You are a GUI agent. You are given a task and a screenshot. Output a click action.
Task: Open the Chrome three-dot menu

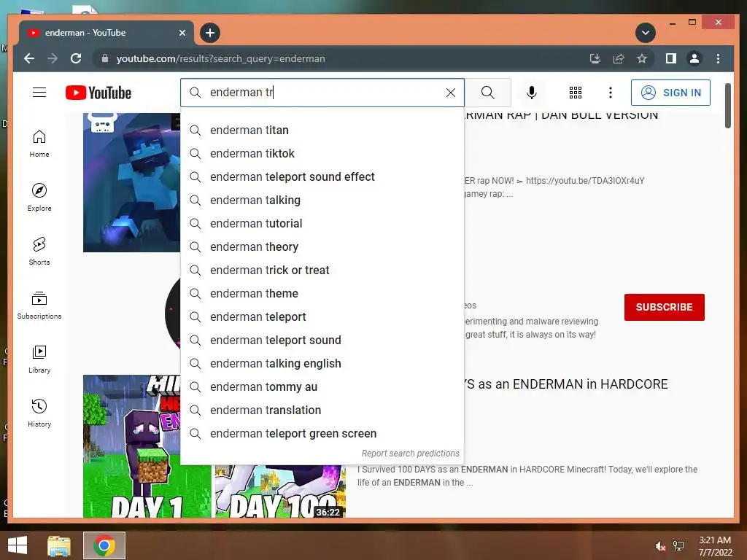click(718, 58)
